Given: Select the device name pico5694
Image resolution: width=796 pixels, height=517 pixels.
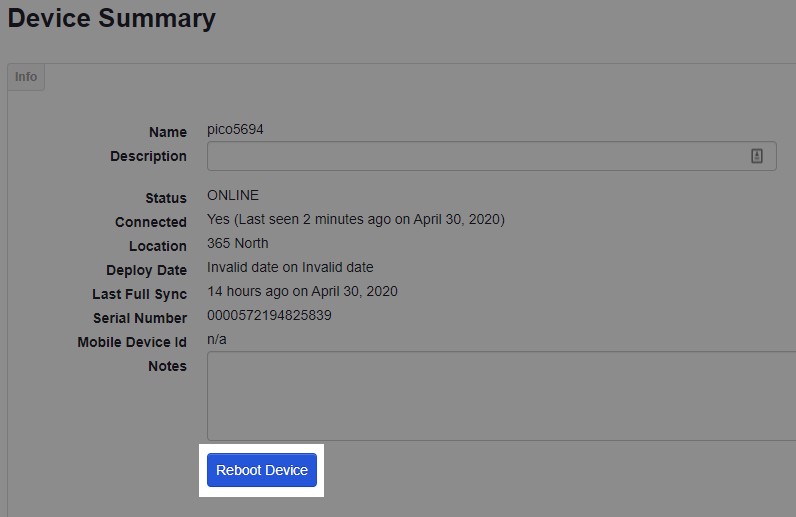Looking at the screenshot, I should [x=235, y=130].
